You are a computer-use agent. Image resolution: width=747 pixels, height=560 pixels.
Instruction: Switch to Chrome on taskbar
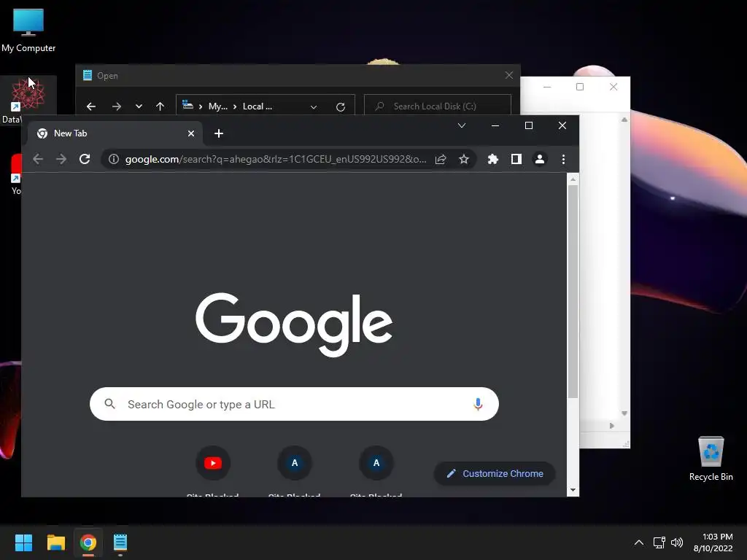pos(88,542)
